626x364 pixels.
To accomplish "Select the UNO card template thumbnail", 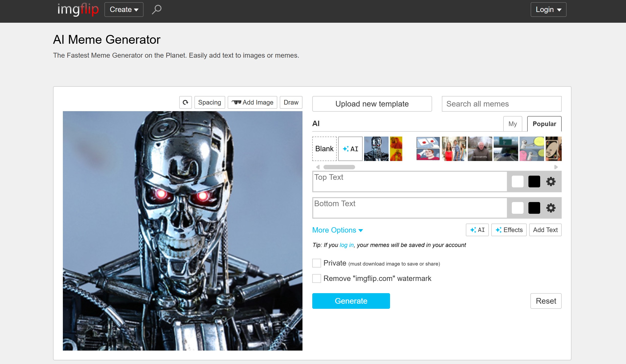I will pos(553,149).
